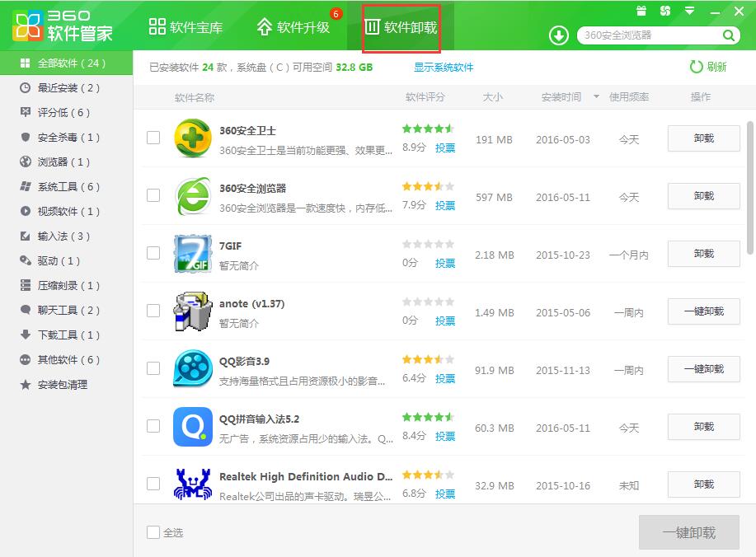Screen dimensions: 756x557
Task: Click the anote app icon
Action: [x=193, y=311]
